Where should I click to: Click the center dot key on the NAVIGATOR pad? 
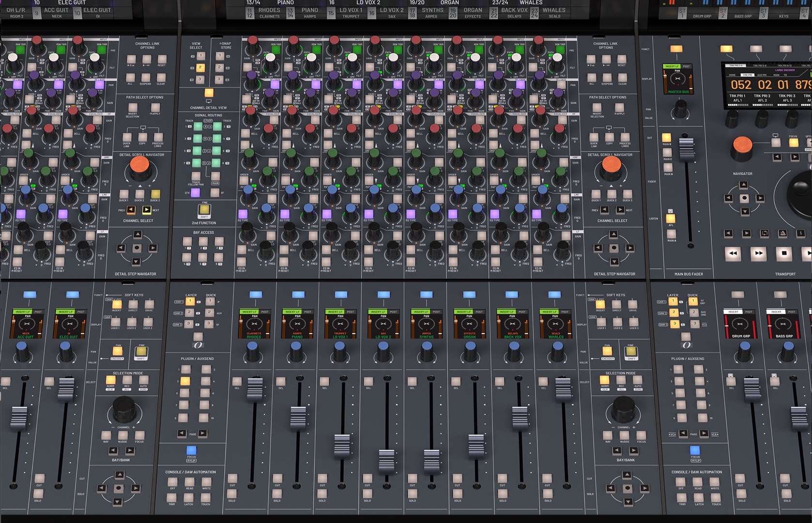pos(744,198)
